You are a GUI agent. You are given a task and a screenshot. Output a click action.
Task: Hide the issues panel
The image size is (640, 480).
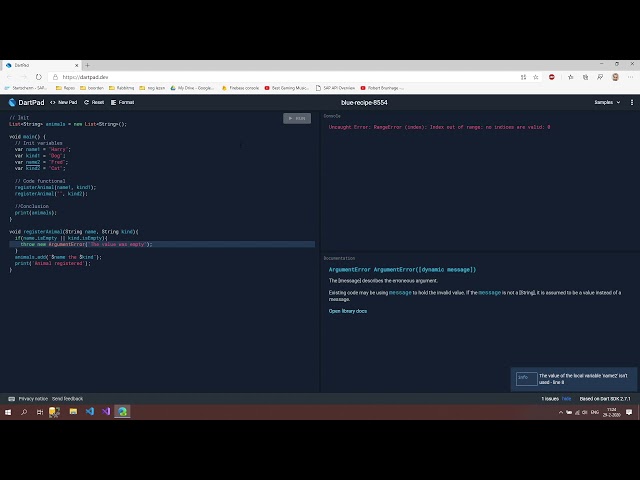click(x=566, y=399)
